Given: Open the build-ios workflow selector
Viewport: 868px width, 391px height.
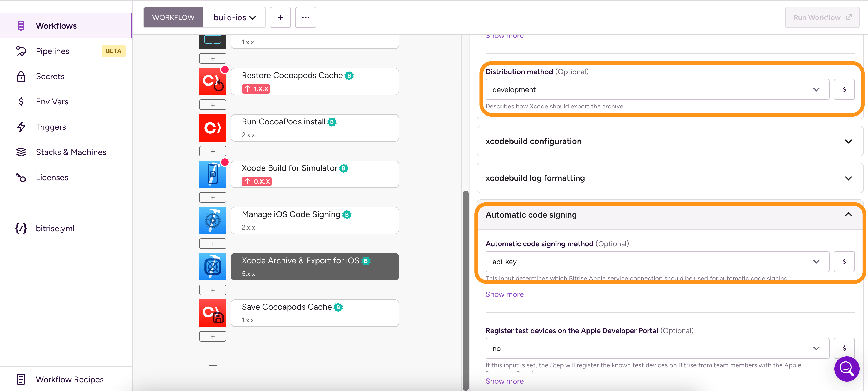Looking at the screenshot, I should point(234,18).
